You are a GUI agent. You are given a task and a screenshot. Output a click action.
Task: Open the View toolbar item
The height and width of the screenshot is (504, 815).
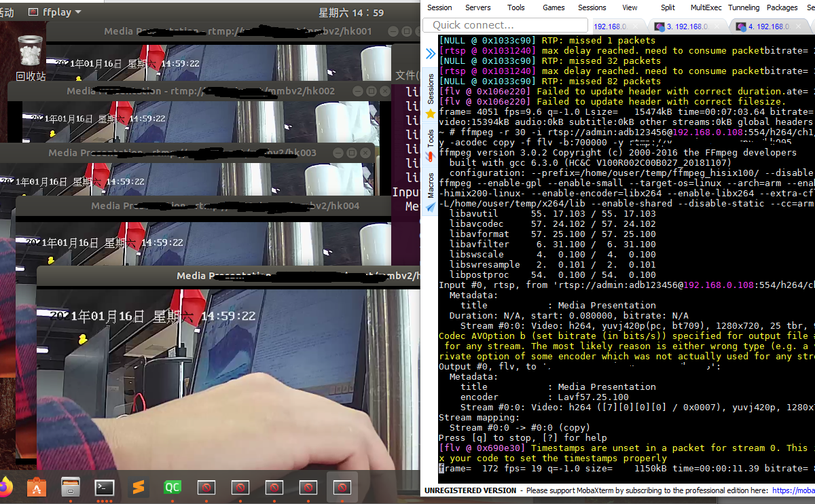point(630,7)
